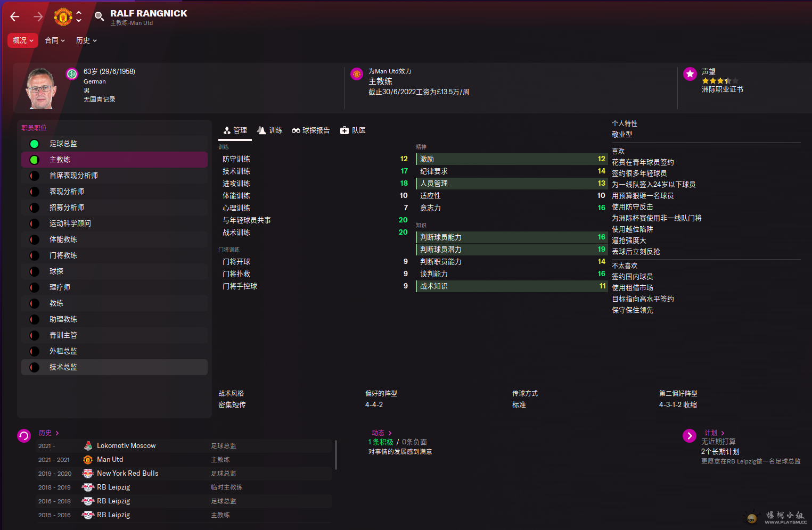
Task: Click the circular history icon
Action: (24, 436)
